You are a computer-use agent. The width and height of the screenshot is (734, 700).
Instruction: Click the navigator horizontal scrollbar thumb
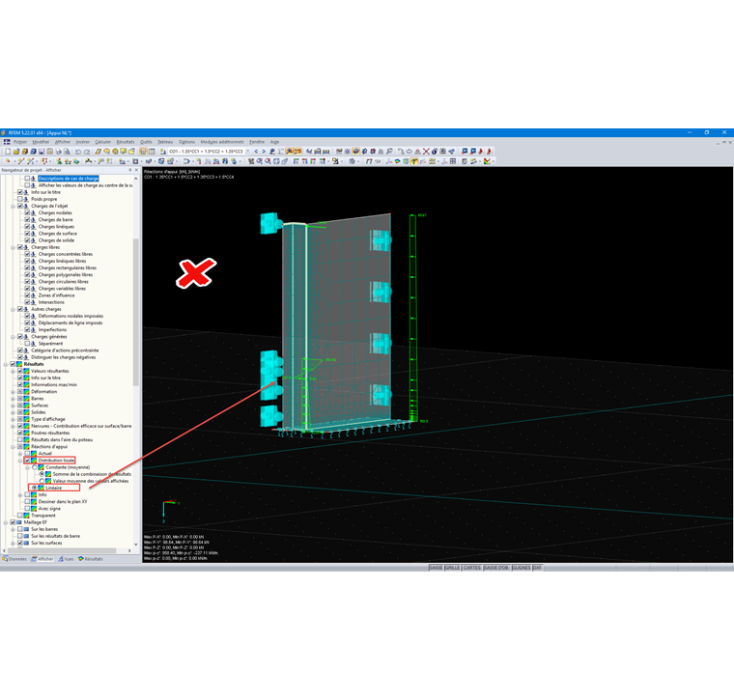(61, 550)
